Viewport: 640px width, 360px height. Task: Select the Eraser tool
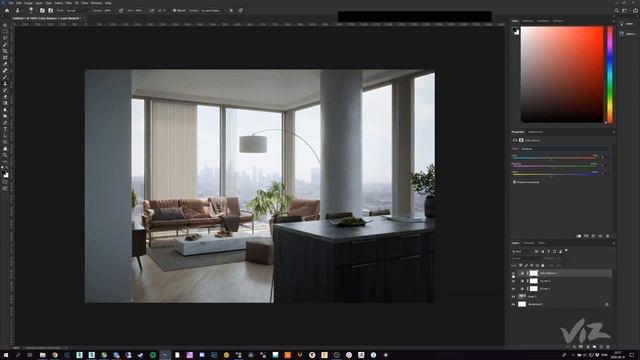5,97
